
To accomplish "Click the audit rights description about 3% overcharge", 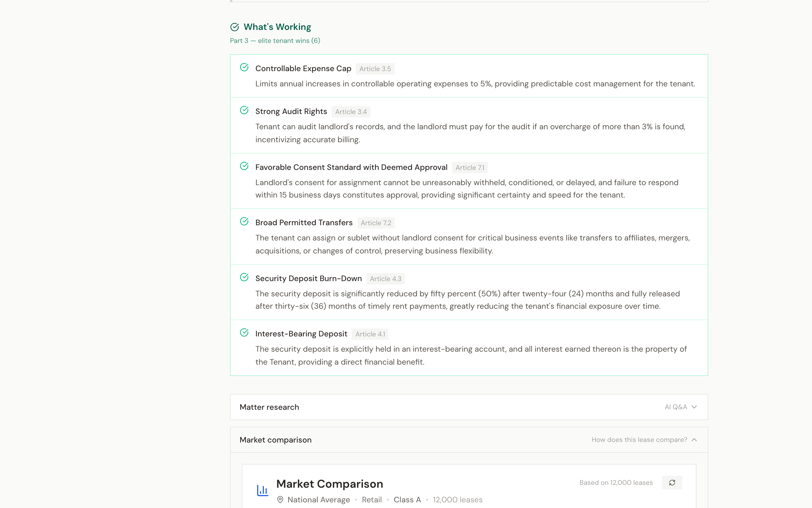I will click(x=470, y=133).
